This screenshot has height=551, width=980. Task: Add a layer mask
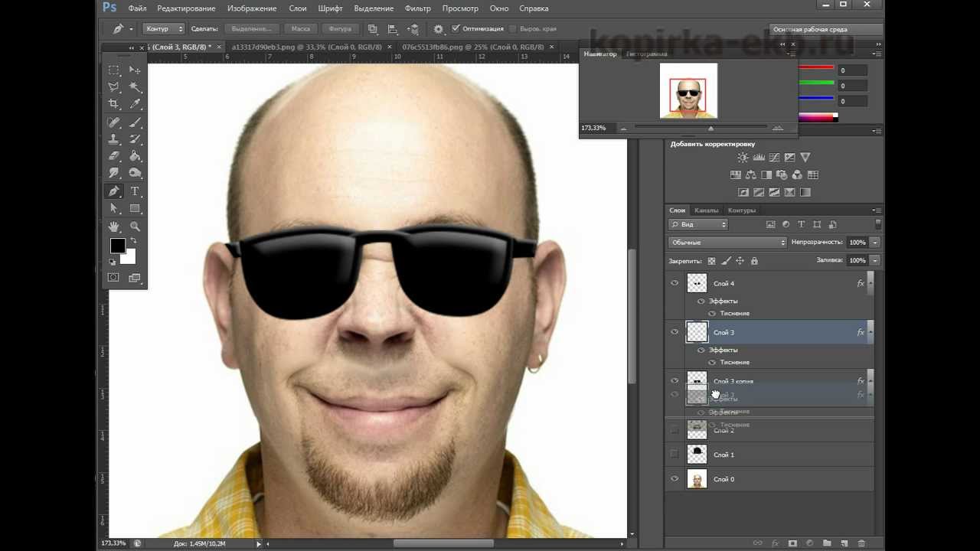(x=792, y=543)
